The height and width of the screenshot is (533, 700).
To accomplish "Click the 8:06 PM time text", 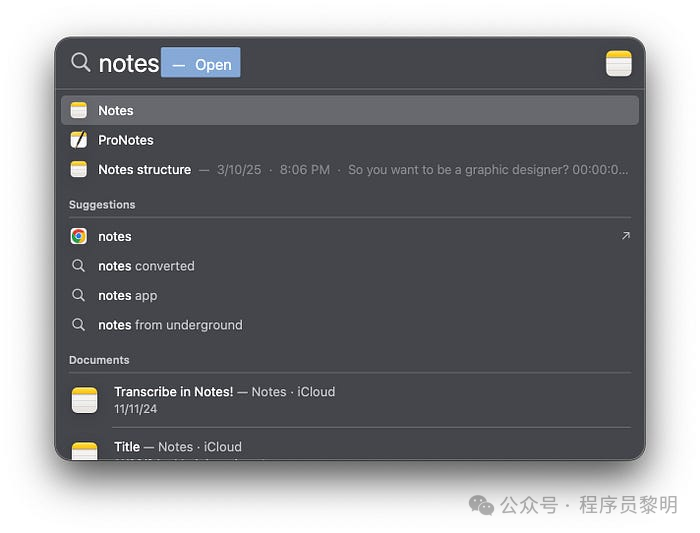I will (x=305, y=170).
